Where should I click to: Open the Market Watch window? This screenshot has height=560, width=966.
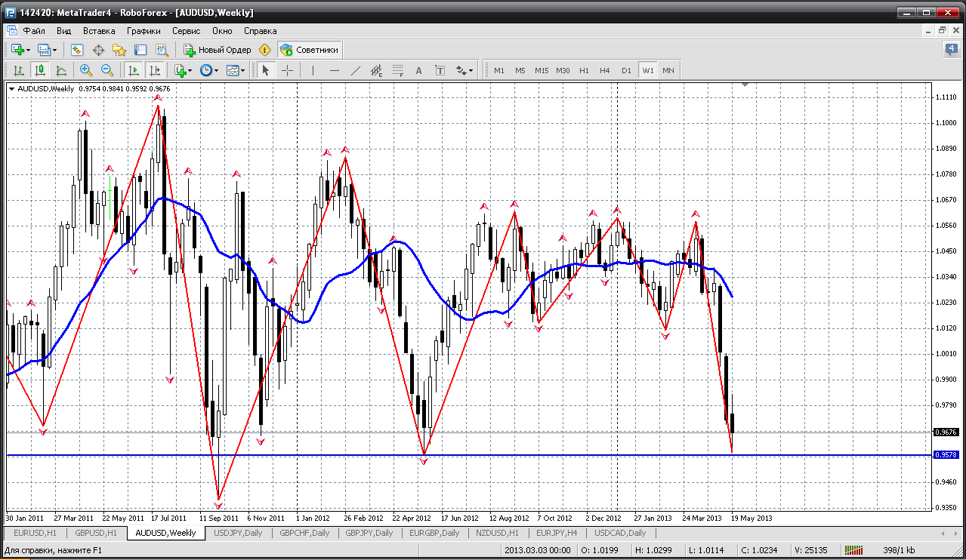click(76, 50)
